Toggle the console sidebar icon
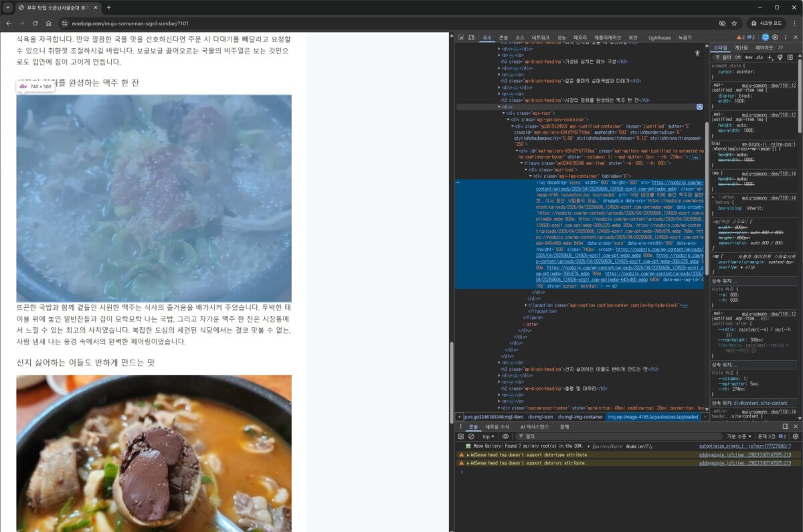The height and width of the screenshot is (532, 803). (461, 436)
